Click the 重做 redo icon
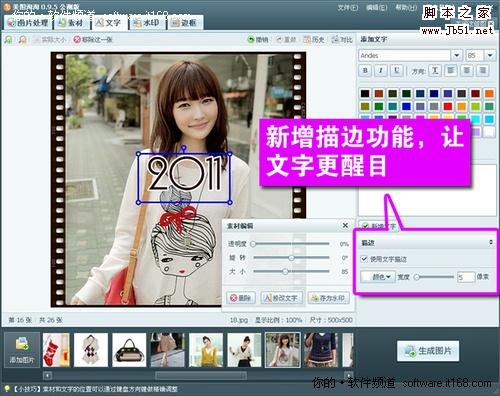This screenshot has width=500, height=396. [x=279, y=40]
